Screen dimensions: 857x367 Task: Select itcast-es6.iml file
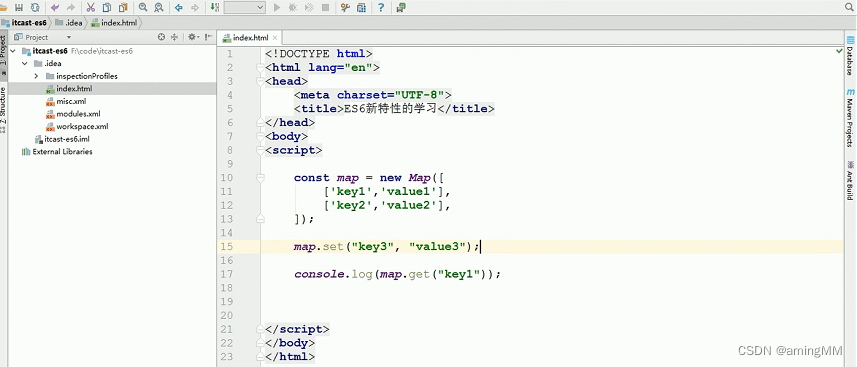[x=61, y=139]
